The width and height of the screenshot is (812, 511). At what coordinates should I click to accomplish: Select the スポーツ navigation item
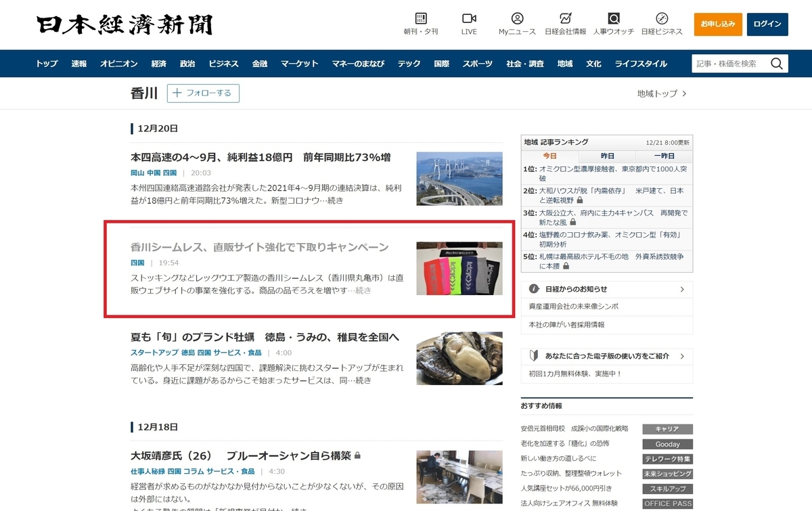click(477, 64)
